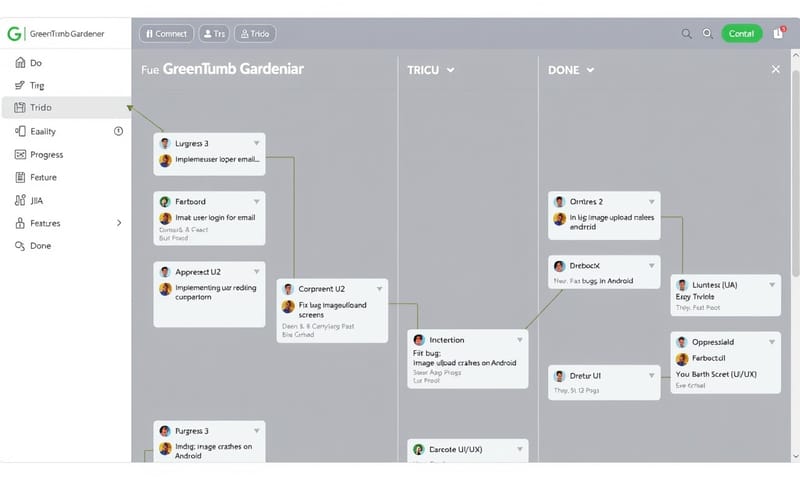The width and height of the screenshot is (800, 480).
Task: Open the Done sidebar icon
Action: [x=21, y=246]
